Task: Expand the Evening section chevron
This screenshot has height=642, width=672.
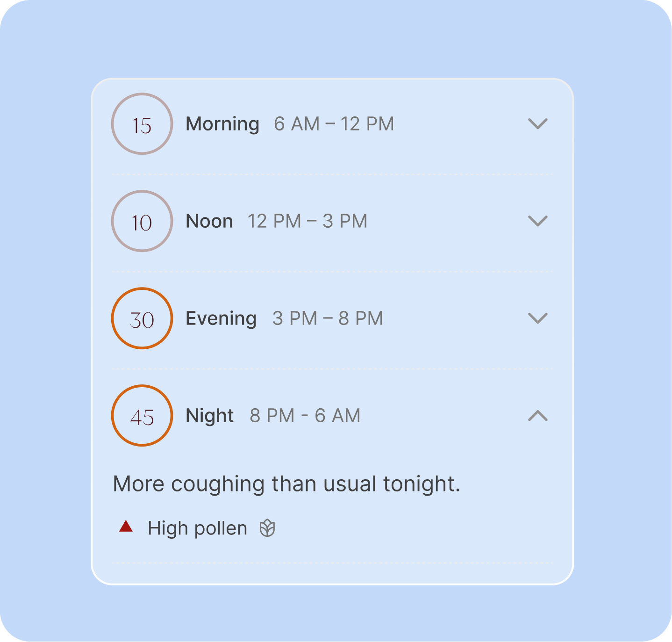Action: pos(537,318)
